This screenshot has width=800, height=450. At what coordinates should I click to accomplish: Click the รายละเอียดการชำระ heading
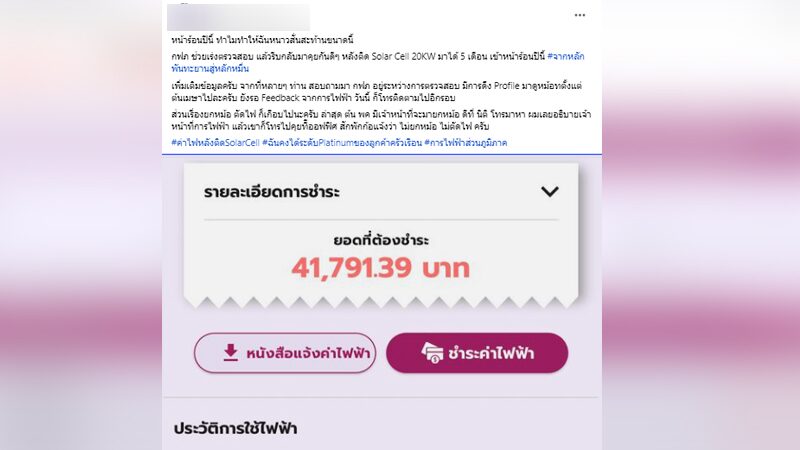point(271,192)
